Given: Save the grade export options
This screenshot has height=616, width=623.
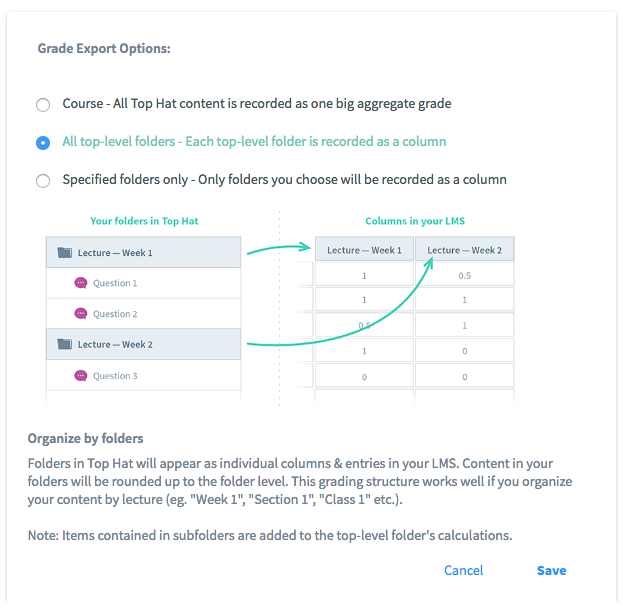Looking at the screenshot, I should click(x=551, y=571).
